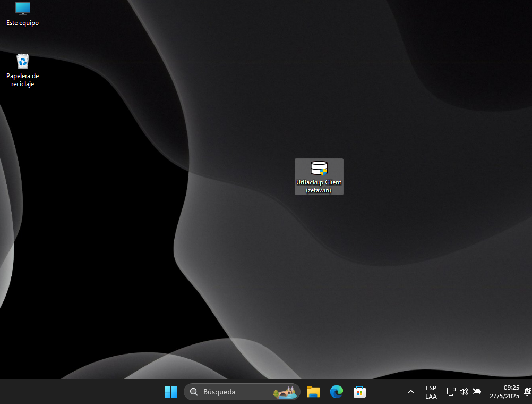Expand the hidden system tray icons
Screen dimensions: 532x404
coord(410,392)
